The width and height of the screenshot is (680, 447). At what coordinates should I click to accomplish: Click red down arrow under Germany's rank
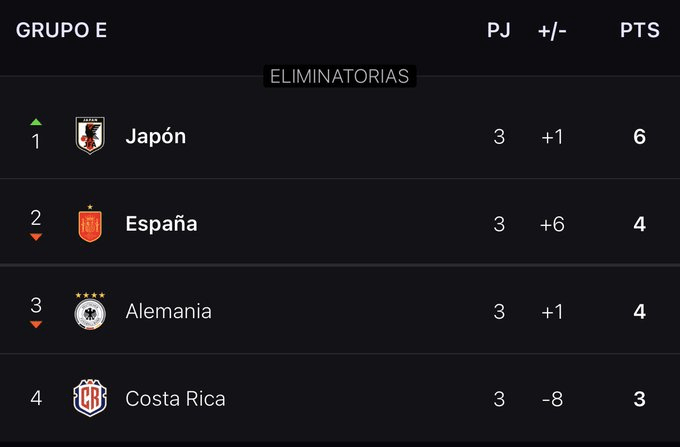(x=36, y=324)
